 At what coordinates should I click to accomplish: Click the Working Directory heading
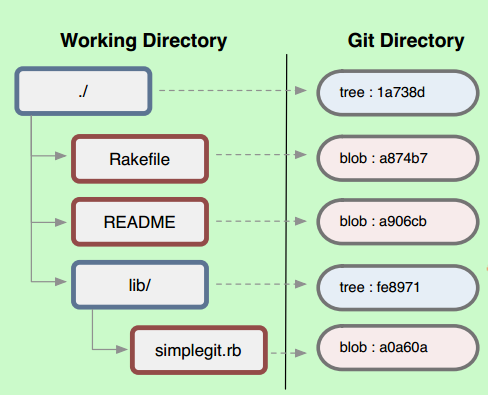[144, 41]
